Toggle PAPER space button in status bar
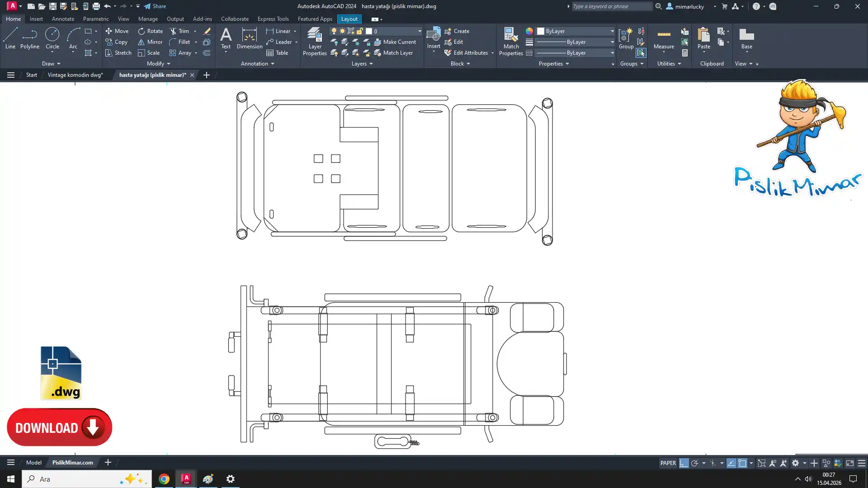 (668, 463)
